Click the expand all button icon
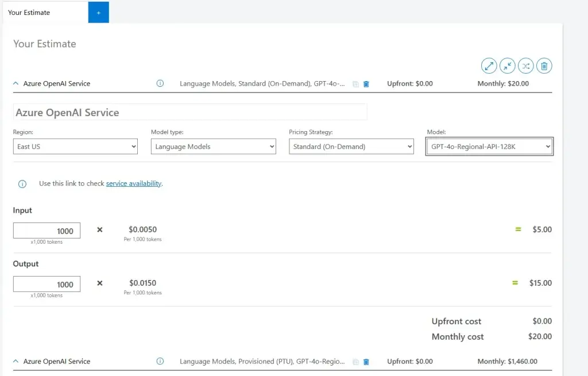The height and width of the screenshot is (376, 588). [489, 66]
